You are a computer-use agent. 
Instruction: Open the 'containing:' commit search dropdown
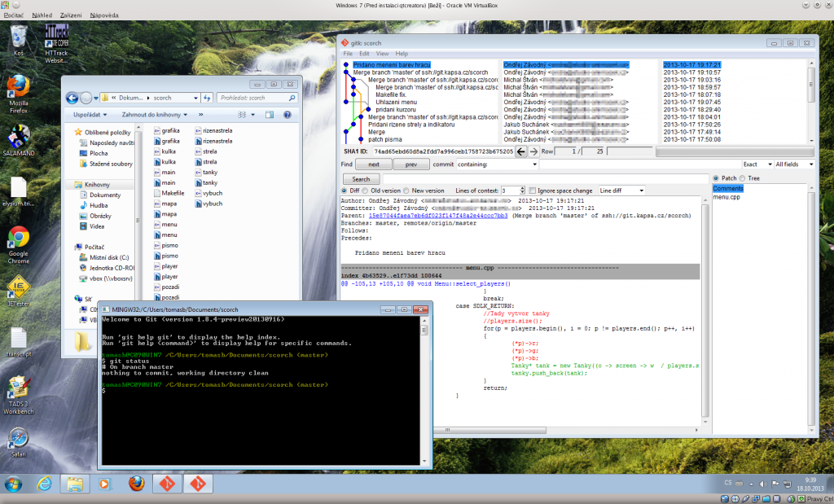[x=497, y=164]
